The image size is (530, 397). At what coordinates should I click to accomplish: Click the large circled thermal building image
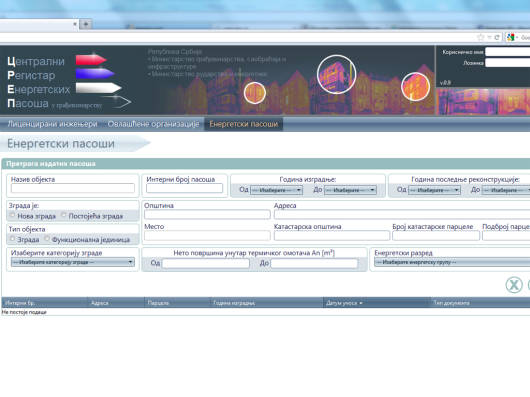(336, 74)
